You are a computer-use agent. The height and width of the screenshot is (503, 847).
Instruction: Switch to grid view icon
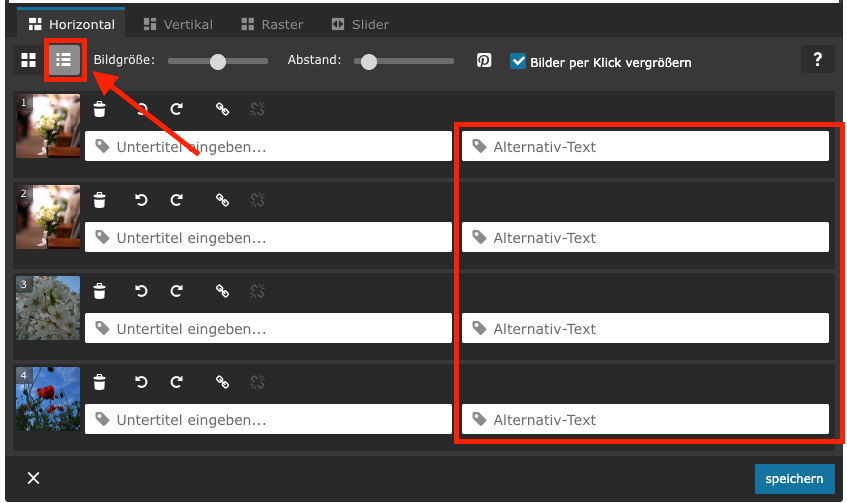click(x=28, y=61)
